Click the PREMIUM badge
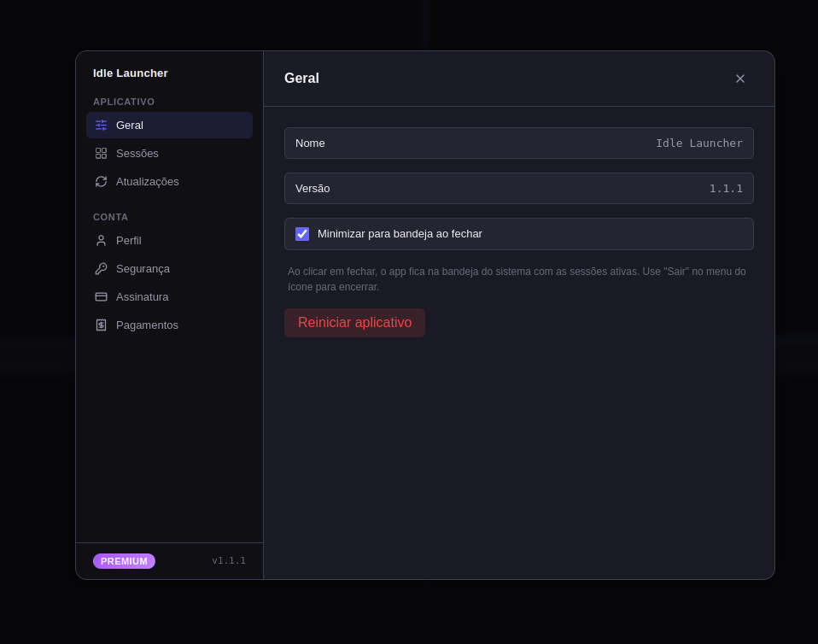The image size is (818, 644). 124,561
